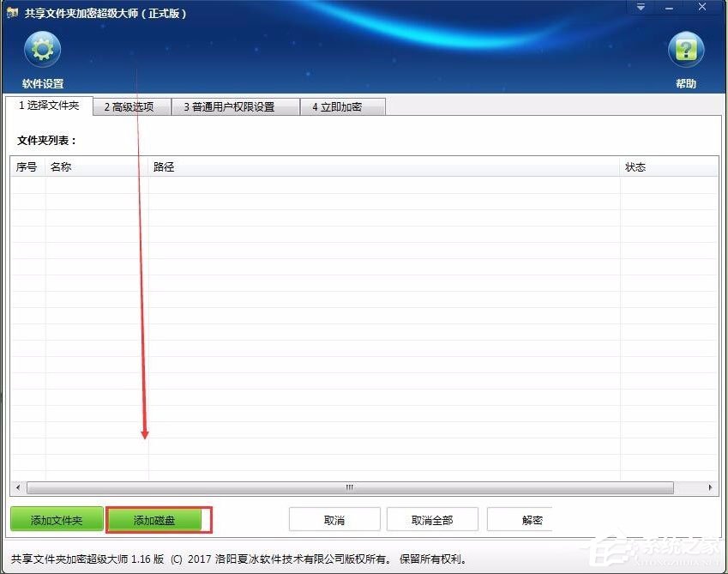The width and height of the screenshot is (728, 574).
Task: Click the 取消 cancel button
Action: 334,519
